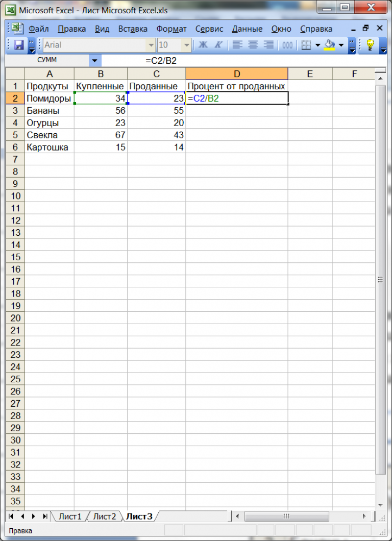Toggle Italic (К) formatting
The image size is (392, 541).
coord(218,45)
